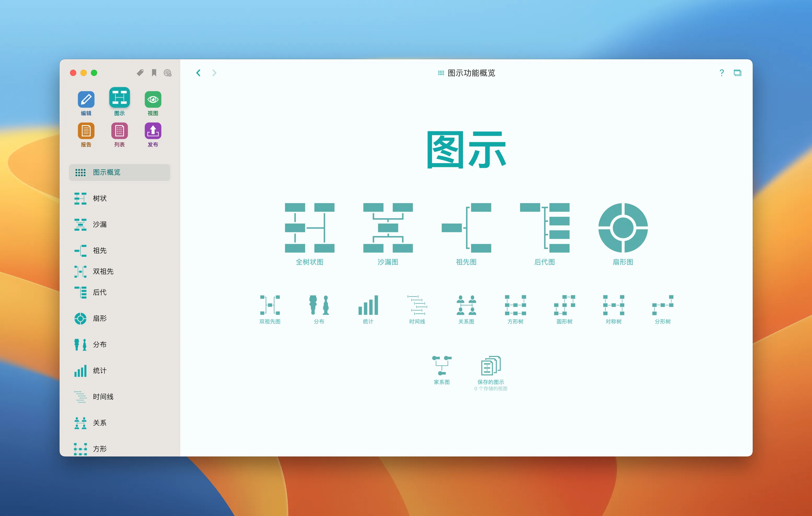
Task: Open 双祖先 from the sidebar
Action: pyautogui.click(x=103, y=271)
